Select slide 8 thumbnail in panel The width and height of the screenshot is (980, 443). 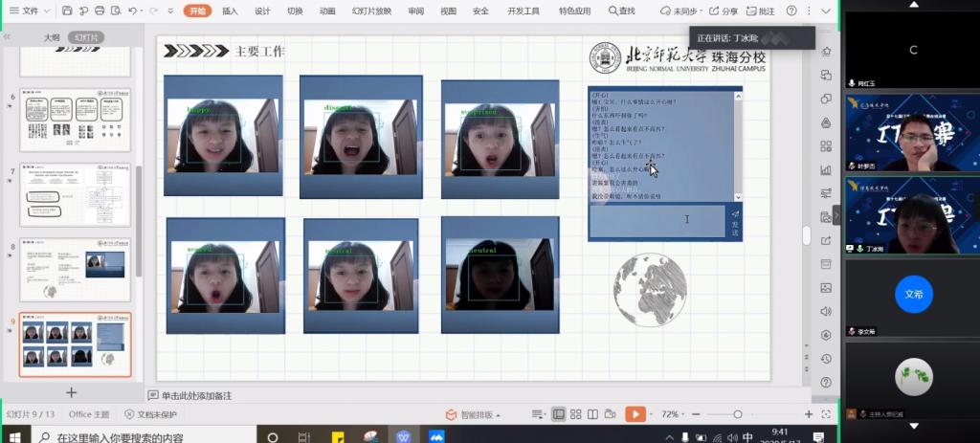point(76,270)
